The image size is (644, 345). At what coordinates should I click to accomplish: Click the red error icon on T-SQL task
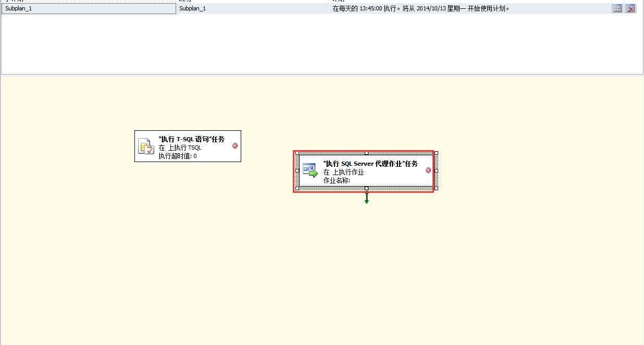coord(235,146)
